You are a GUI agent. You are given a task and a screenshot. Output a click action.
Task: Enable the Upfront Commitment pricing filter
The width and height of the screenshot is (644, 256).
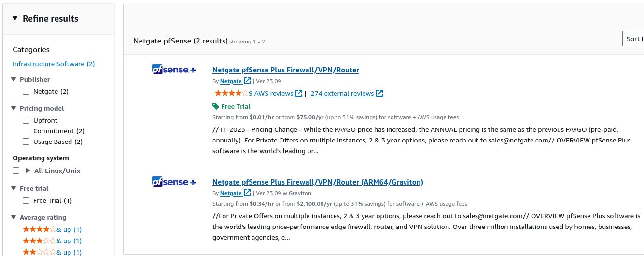(26, 120)
